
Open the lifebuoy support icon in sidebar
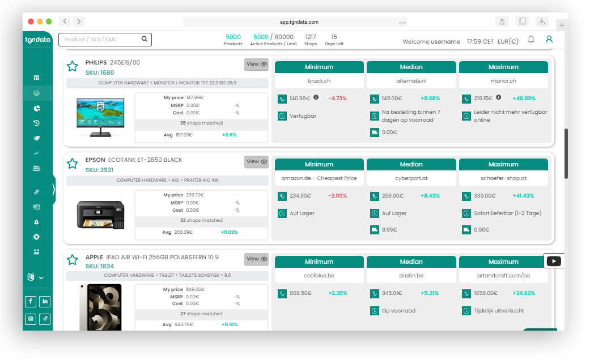tap(36, 237)
